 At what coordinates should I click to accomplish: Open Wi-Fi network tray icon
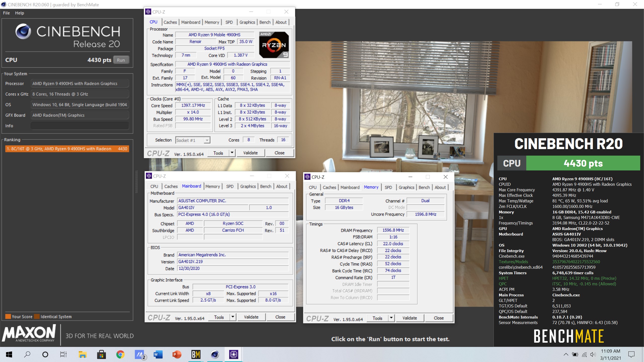click(x=584, y=354)
